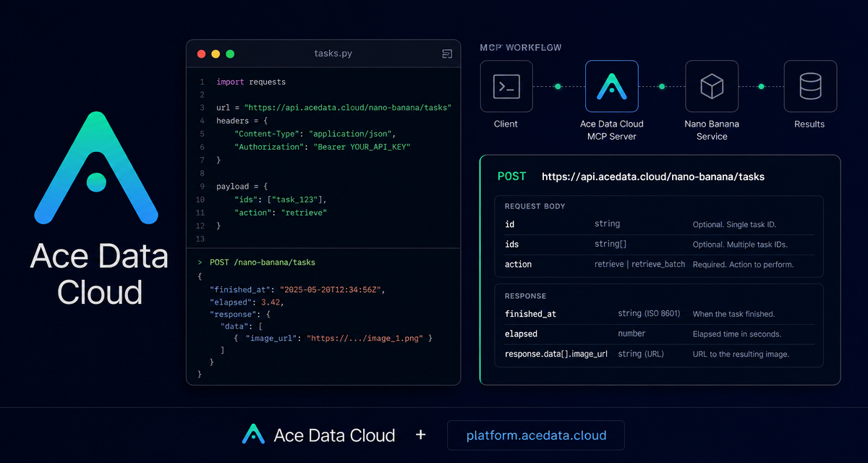Viewport: 868px width, 463px height.
Task: Click the REQUEST BODY section header
Action: tap(535, 206)
